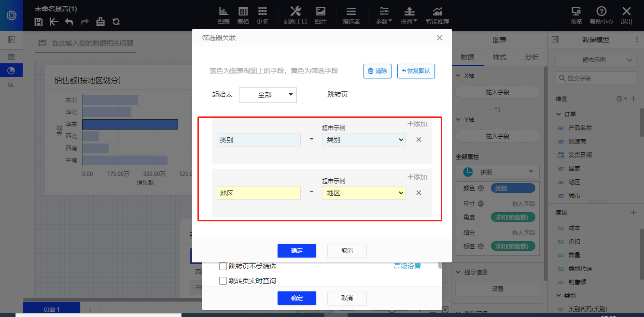Open the 饼图 chart type dropdown
The width and height of the screenshot is (644, 317).
click(x=497, y=172)
